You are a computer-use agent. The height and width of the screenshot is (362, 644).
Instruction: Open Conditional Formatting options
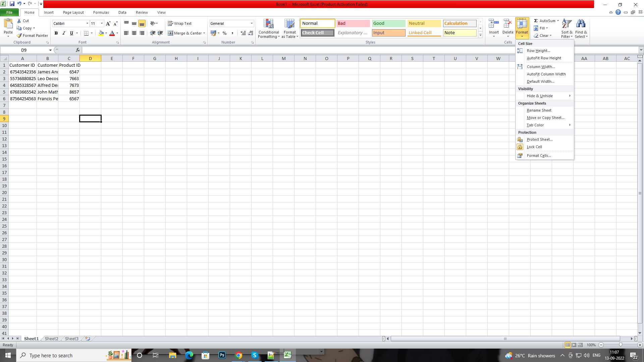click(269, 28)
